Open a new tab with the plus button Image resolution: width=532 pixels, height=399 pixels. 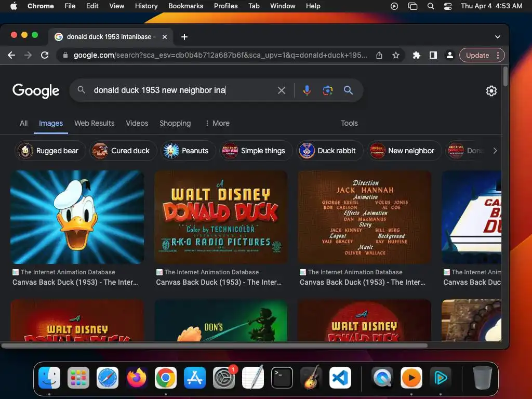coord(184,37)
